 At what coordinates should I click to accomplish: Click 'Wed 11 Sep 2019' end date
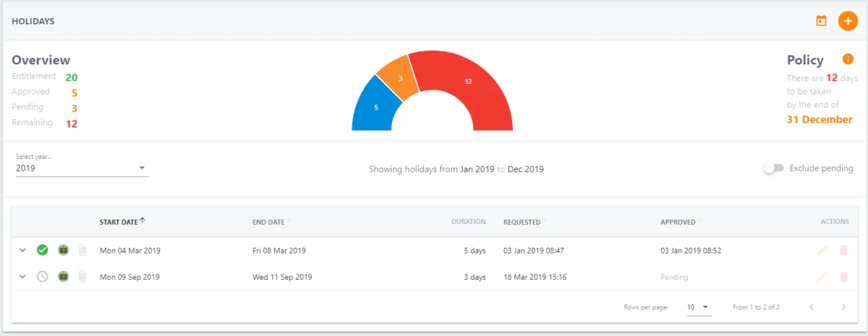(282, 277)
